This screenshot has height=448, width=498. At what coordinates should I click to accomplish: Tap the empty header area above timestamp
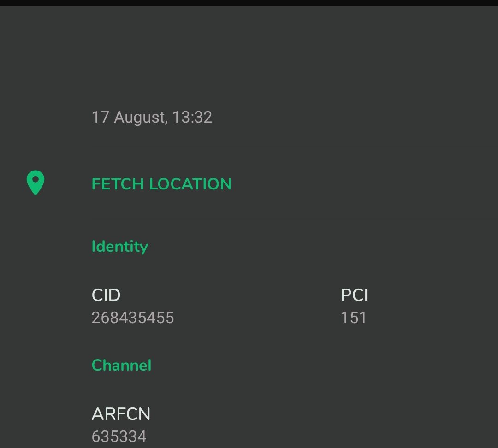tap(249, 54)
